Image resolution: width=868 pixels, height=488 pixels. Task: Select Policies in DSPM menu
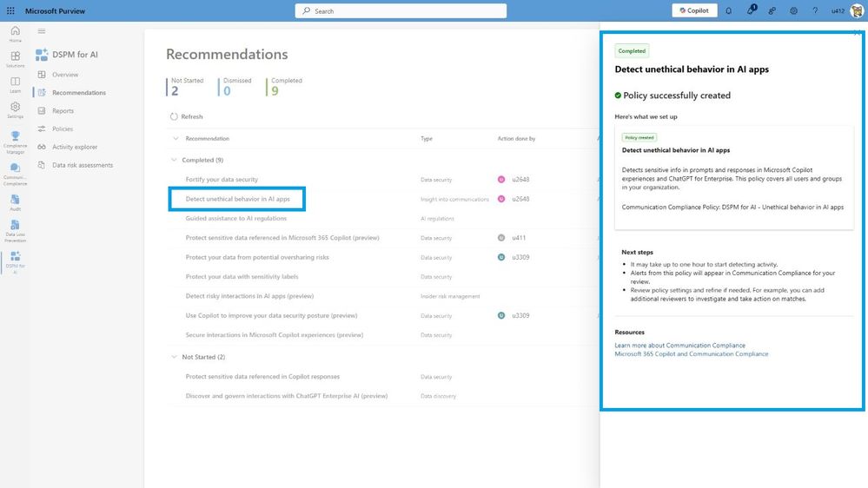click(63, 129)
